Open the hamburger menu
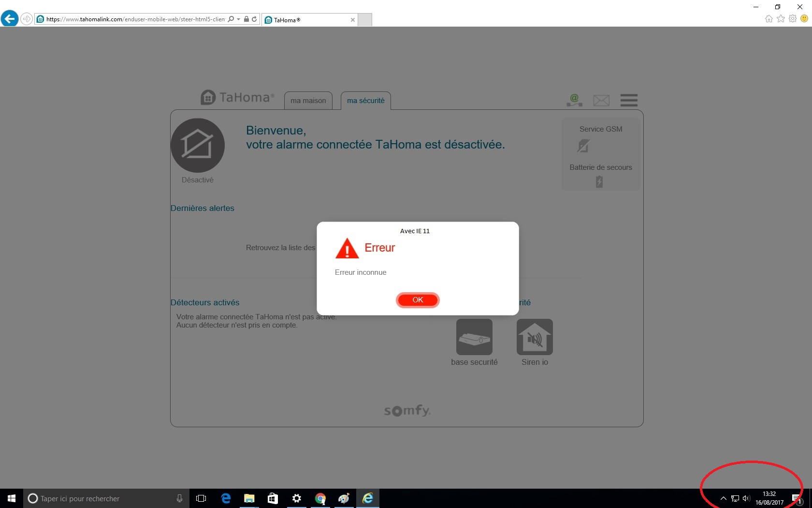This screenshot has height=508, width=812. pyautogui.click(x=629, y=100)
